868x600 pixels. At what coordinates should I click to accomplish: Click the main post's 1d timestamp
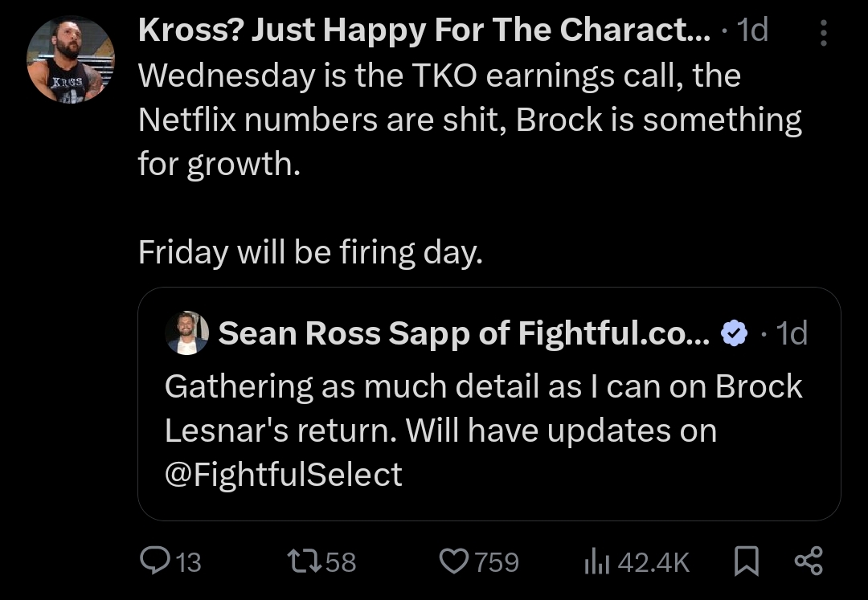coord(752,31)
